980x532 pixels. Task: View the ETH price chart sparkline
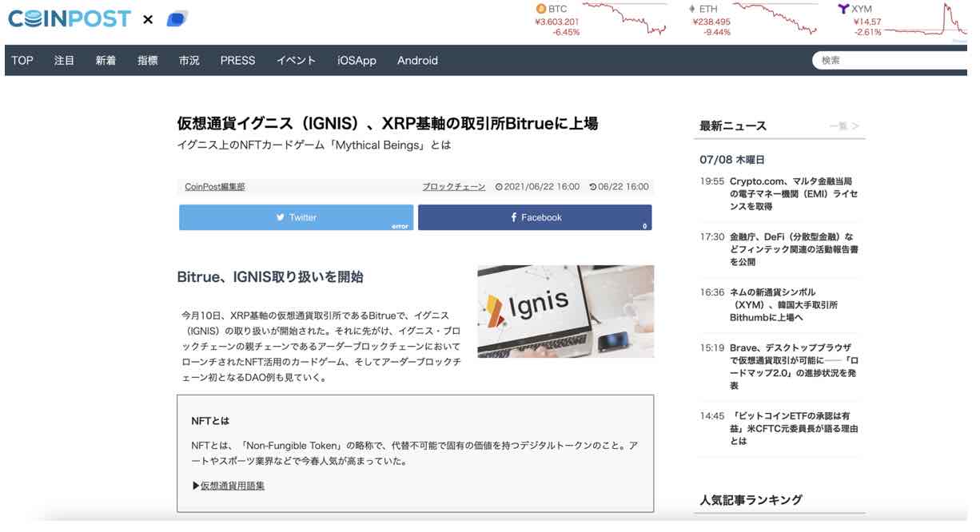tap(775, 19)
